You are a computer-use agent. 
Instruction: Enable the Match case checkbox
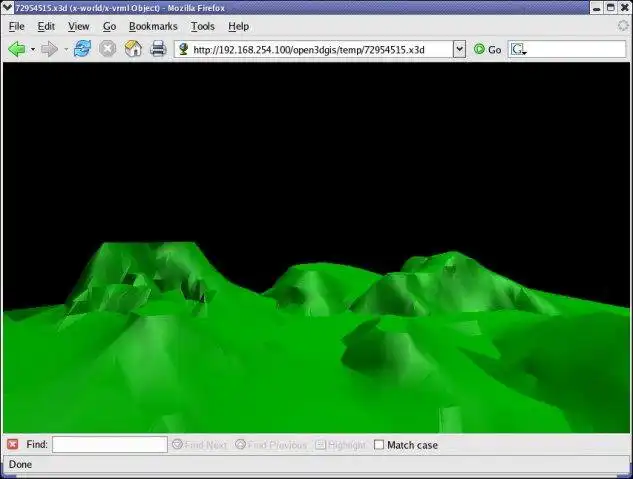click(379, 445)
